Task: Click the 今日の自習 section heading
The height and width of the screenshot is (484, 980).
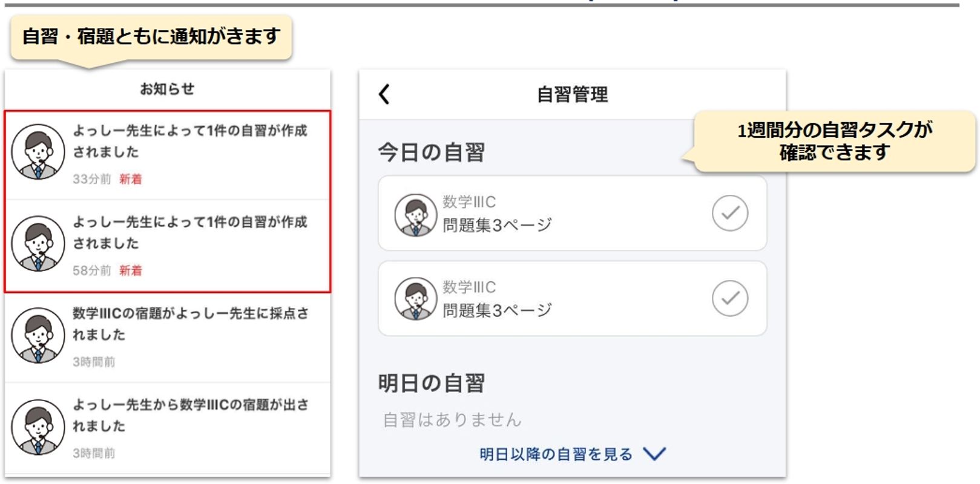Action: (x=432, y=152)
